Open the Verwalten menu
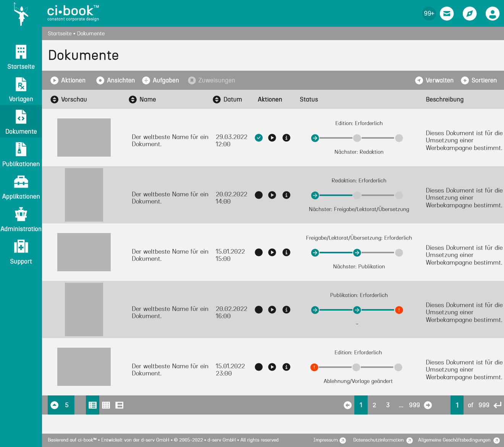This screenshot has width=504, height=447. pyautogui.click(x=435, y=80)
